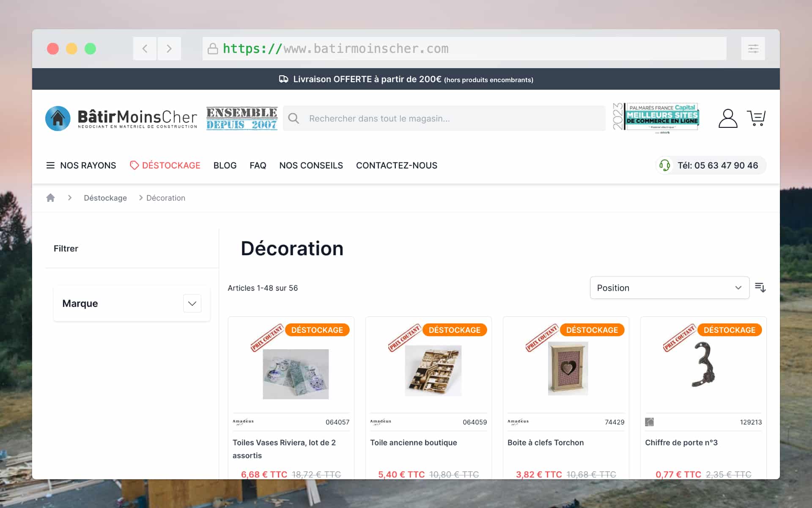Open browser settings sliders icon
Viewport: 812px width, 508px height.
click(x=753, y=49)
